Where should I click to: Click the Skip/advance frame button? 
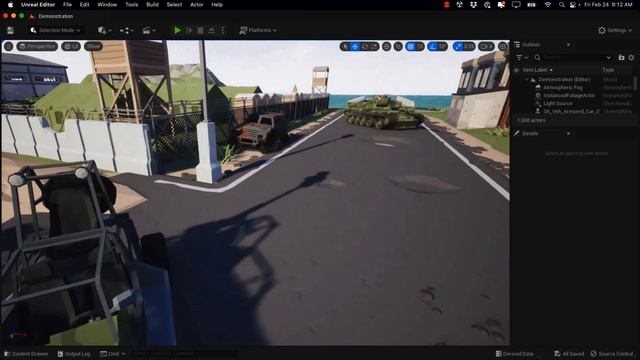pos(189,30)
